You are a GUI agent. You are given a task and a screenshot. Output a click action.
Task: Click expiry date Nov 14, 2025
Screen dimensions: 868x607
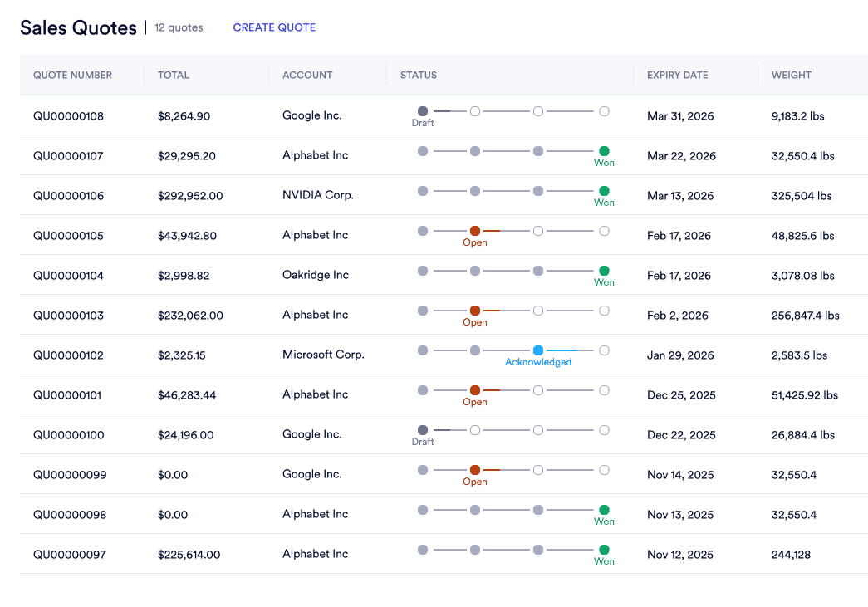point(680,475)
